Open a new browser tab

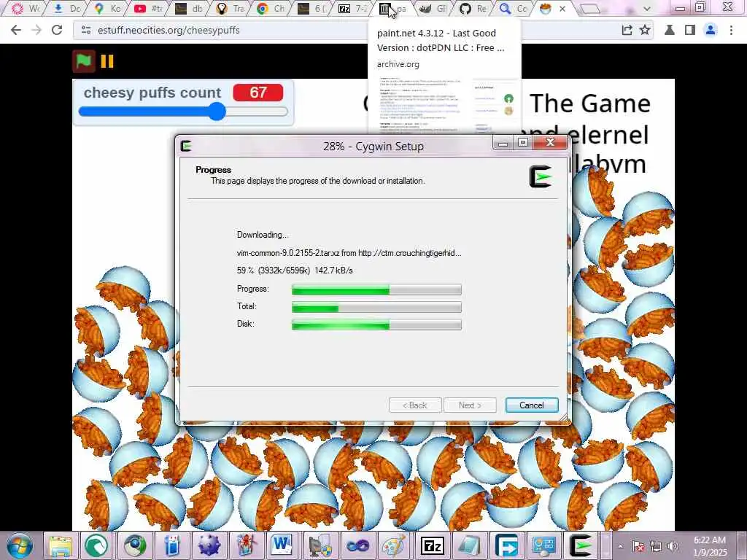[589, 9]
